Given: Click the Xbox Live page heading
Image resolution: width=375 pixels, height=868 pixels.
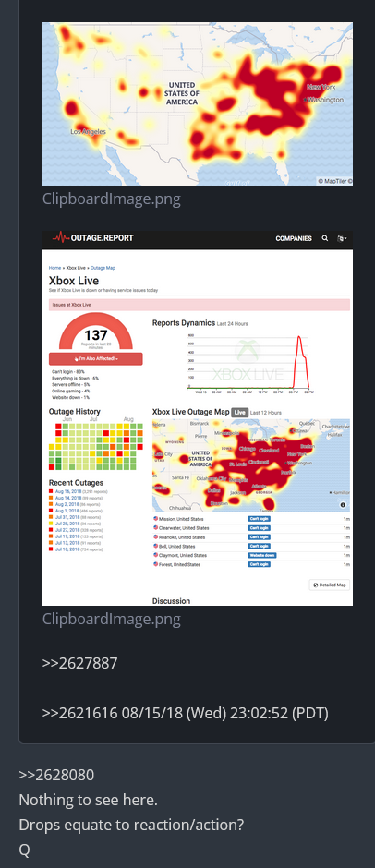Looking at the screenshot, I should pyautogui.click(x=74, y=281).
